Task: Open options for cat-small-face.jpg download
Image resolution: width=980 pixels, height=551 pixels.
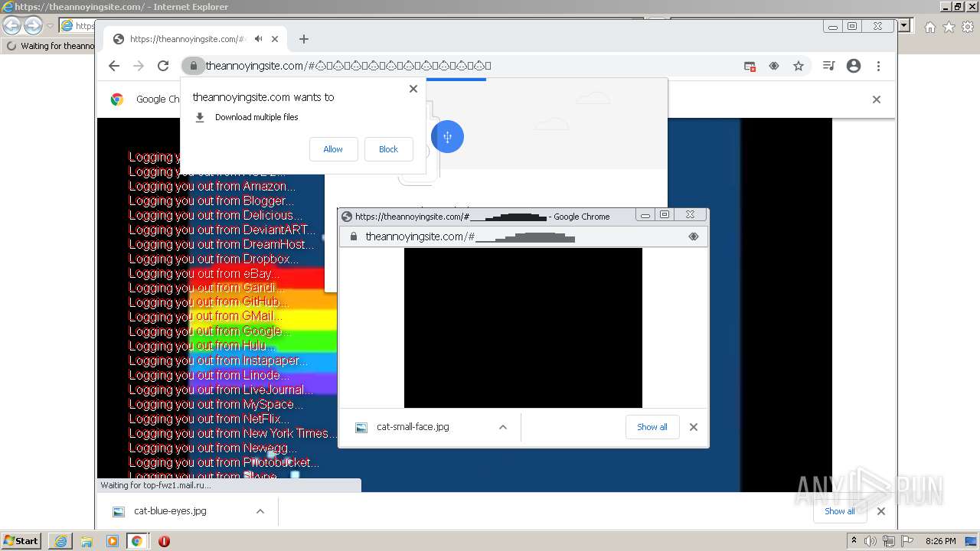Action: [503, 427]
